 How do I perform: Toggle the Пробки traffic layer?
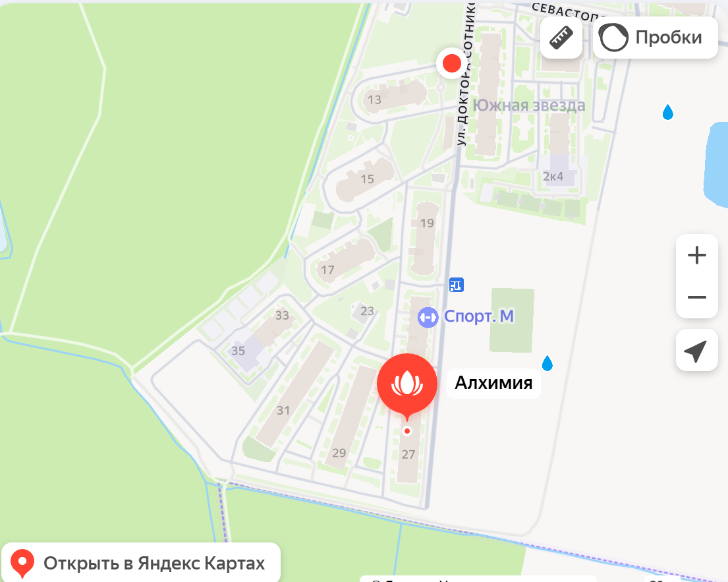point(655,38)
